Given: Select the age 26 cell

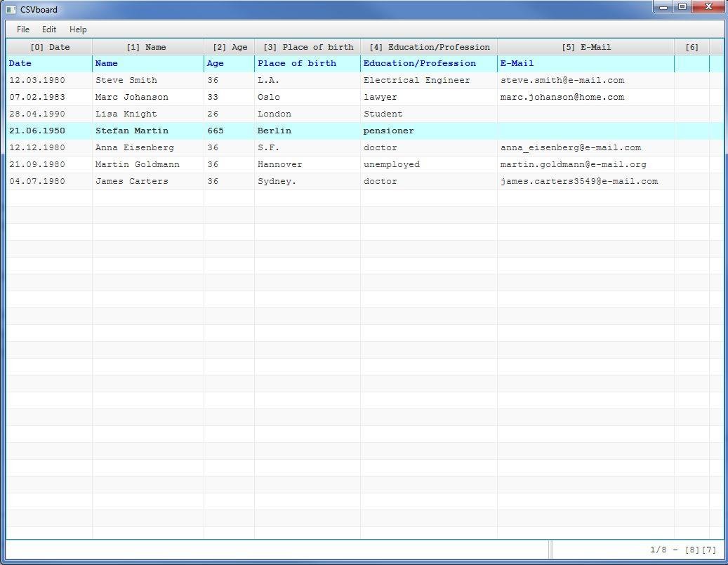Looking at the screenshot, I should (x=230, y=114).
